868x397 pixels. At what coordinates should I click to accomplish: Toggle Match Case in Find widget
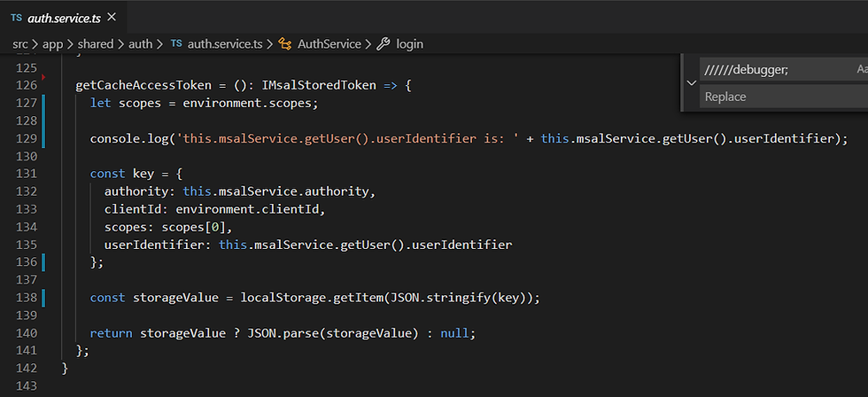(862, 70)
